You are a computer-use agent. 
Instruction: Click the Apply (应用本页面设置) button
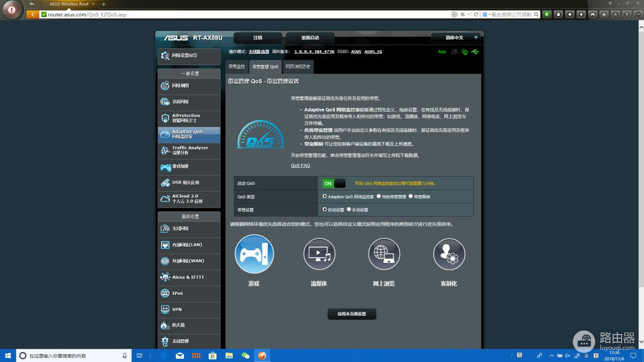[x=352, y=314]
